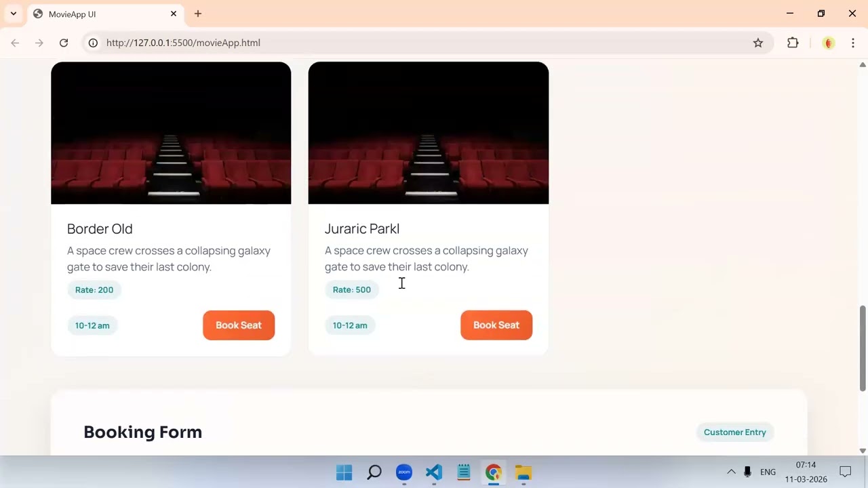The width and height of the screenshot is (868, 488).
Task: Click the Booking Form heading
Action: click(x=143, y=432)
